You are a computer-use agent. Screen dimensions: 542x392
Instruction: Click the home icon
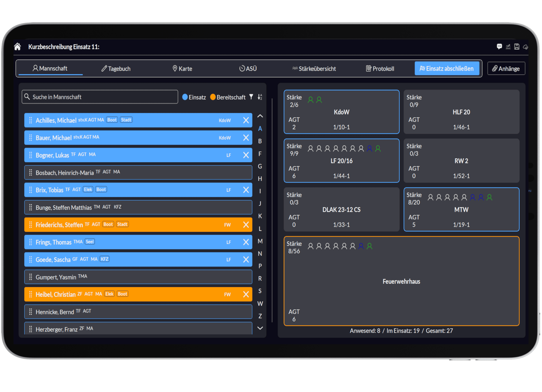(17, 46)
